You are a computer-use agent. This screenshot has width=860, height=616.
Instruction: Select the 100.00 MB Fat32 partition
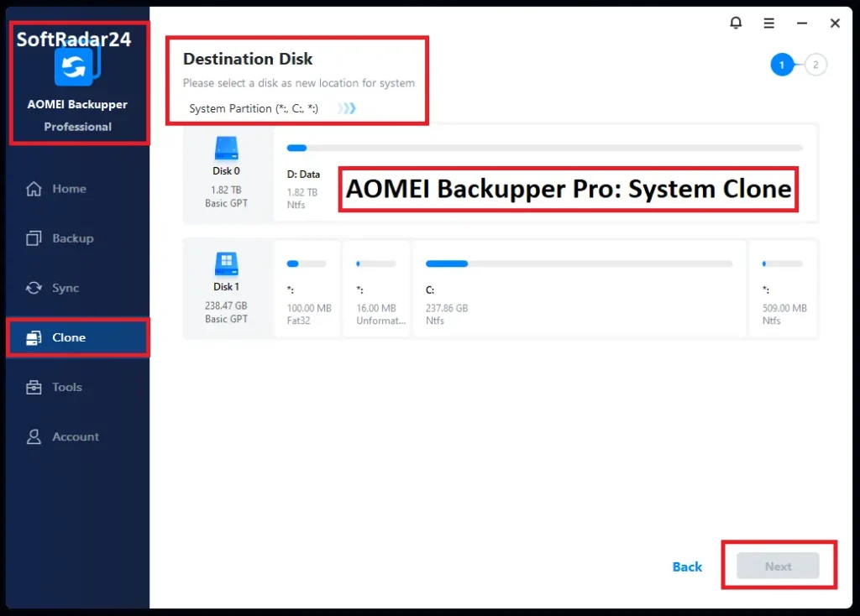pyautogui.click(x=307, y=290)
